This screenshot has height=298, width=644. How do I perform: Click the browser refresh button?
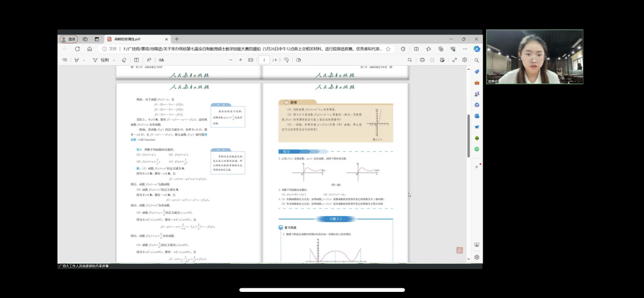click(x=77, y=49)
